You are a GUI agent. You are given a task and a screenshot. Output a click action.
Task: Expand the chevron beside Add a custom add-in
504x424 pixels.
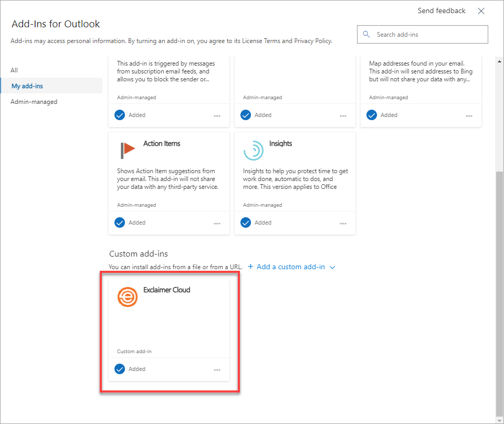(332, 267)
